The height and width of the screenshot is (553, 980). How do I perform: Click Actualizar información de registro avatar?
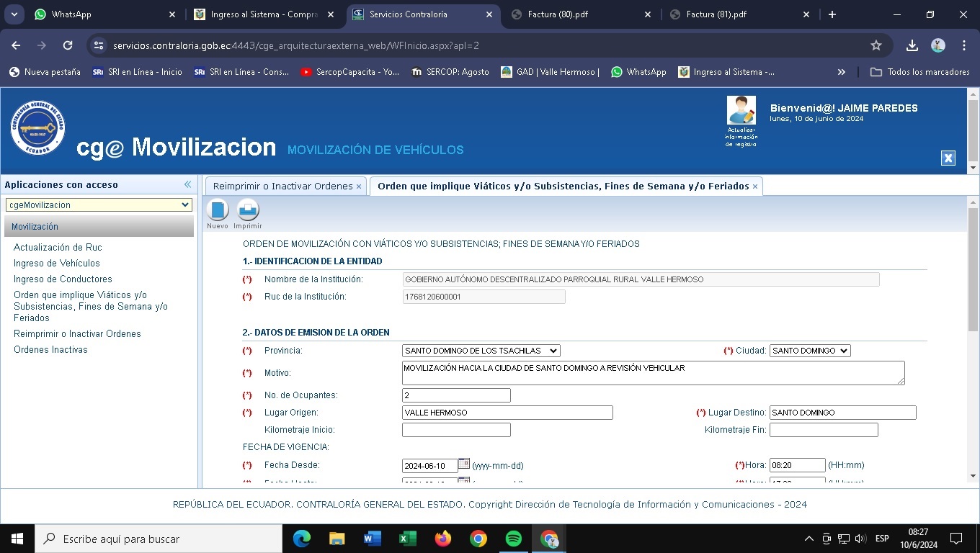click(x=741, y=111)
